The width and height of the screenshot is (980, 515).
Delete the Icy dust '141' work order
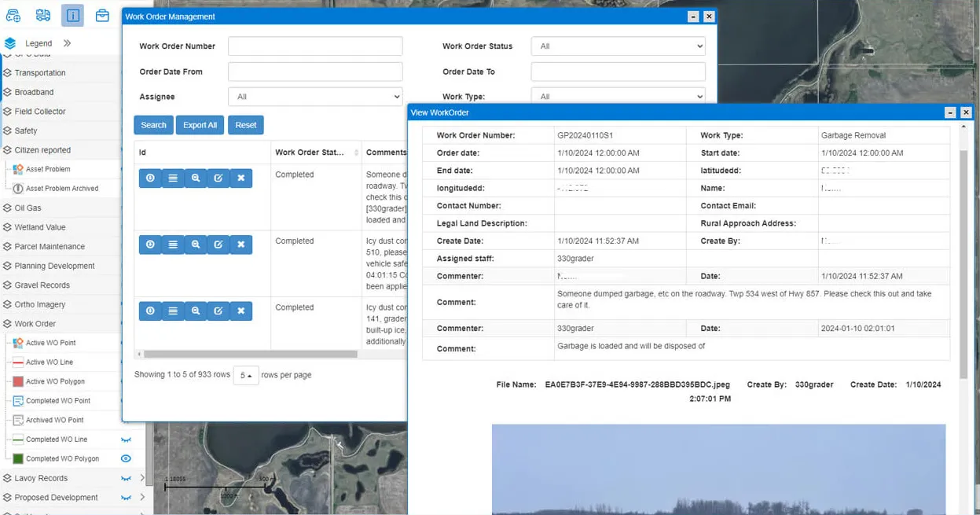[241, 311]
